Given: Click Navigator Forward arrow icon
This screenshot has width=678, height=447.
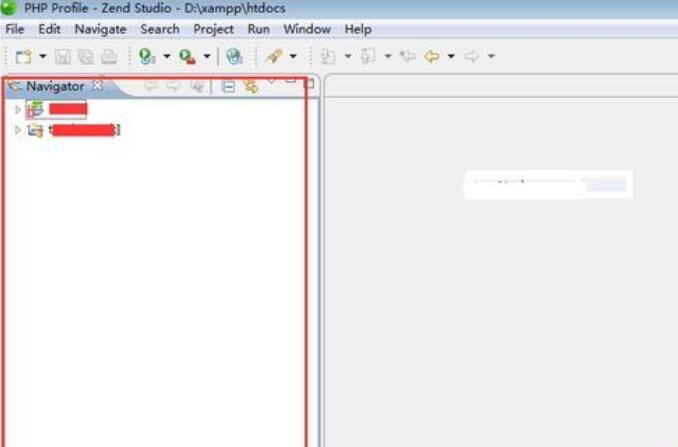Looking at the screenshot, I should click(173, 86).
